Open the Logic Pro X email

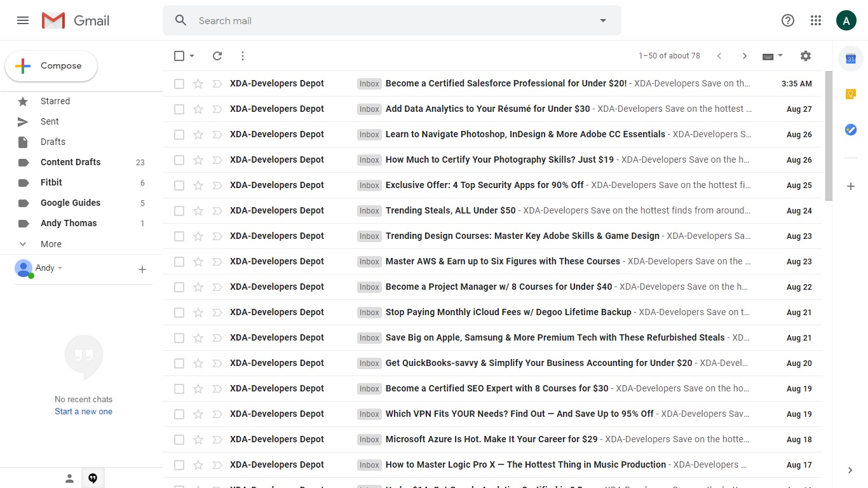click(492, 464)
